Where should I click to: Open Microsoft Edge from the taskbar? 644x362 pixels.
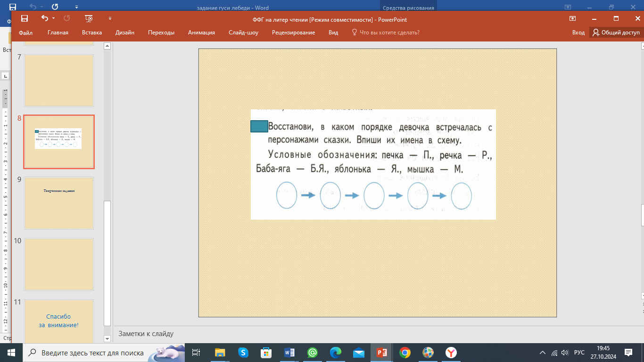click(336, 352)
